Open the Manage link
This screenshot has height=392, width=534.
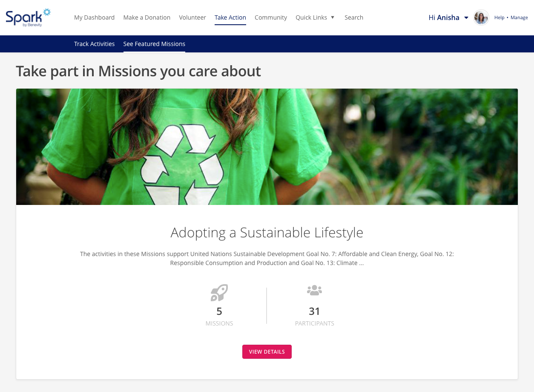[x=519, y=17]
